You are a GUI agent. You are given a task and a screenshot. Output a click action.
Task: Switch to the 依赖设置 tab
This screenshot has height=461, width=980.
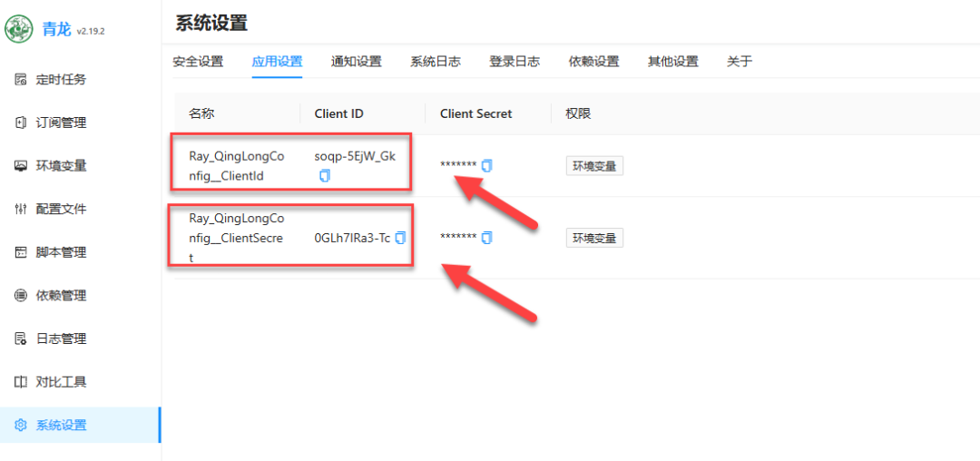click(593, 61)
